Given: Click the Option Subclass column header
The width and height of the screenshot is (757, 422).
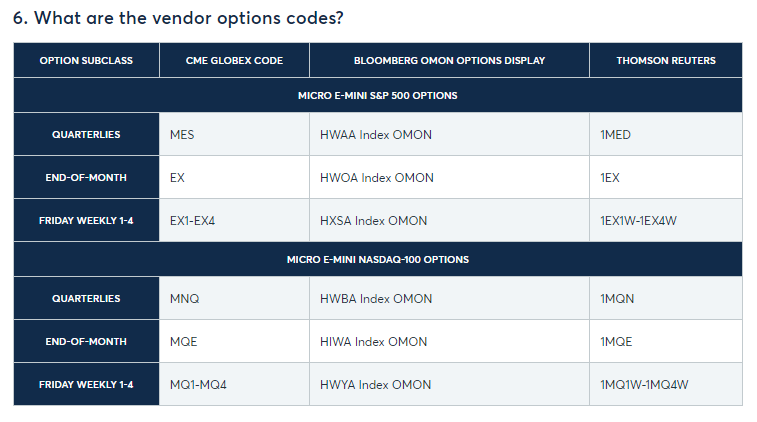Looking at the screenshot, I should tap(86, 61).
